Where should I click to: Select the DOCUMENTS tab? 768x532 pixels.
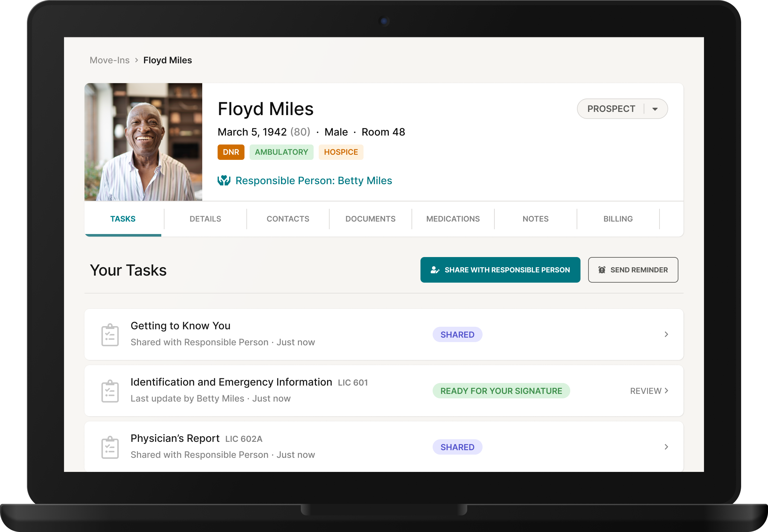coord(370,219)
